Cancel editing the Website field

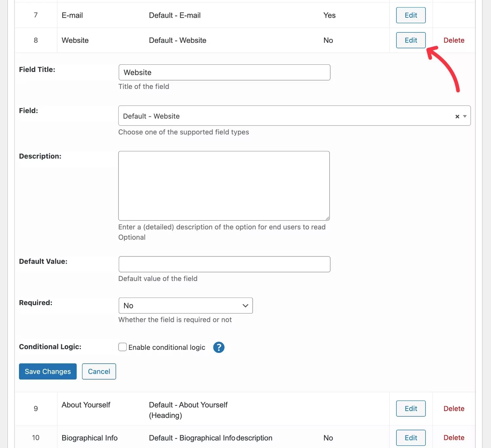tap(99, 371)
